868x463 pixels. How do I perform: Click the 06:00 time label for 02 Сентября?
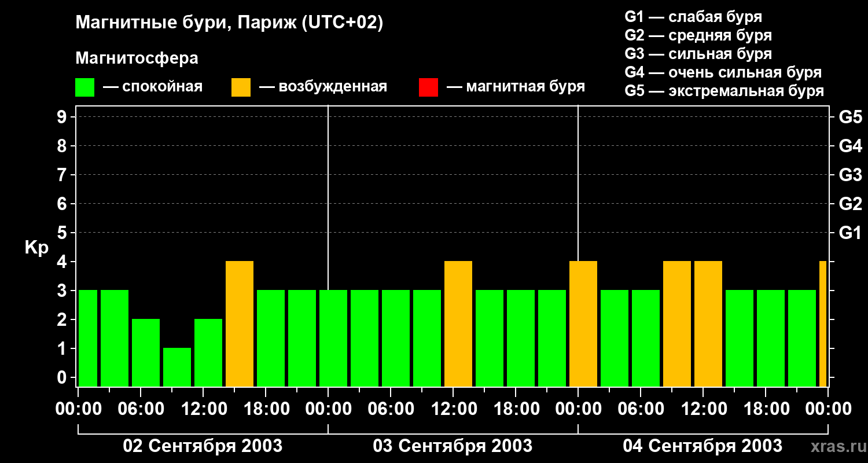point(141,409)
